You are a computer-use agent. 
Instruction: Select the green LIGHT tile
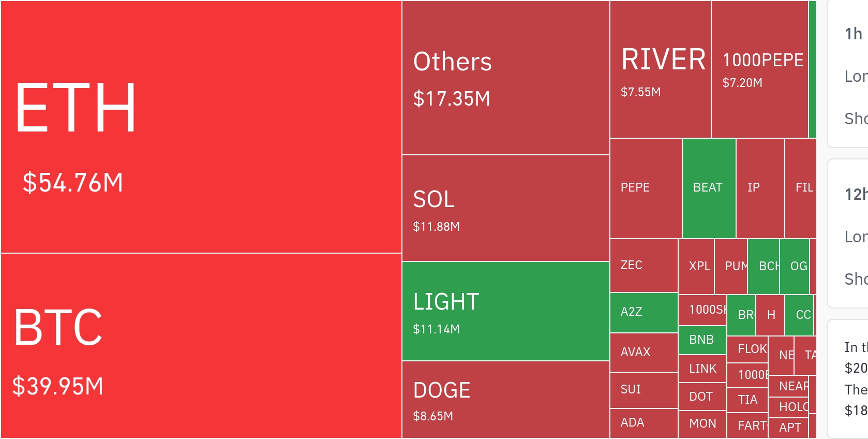click(x=505, y=311)
